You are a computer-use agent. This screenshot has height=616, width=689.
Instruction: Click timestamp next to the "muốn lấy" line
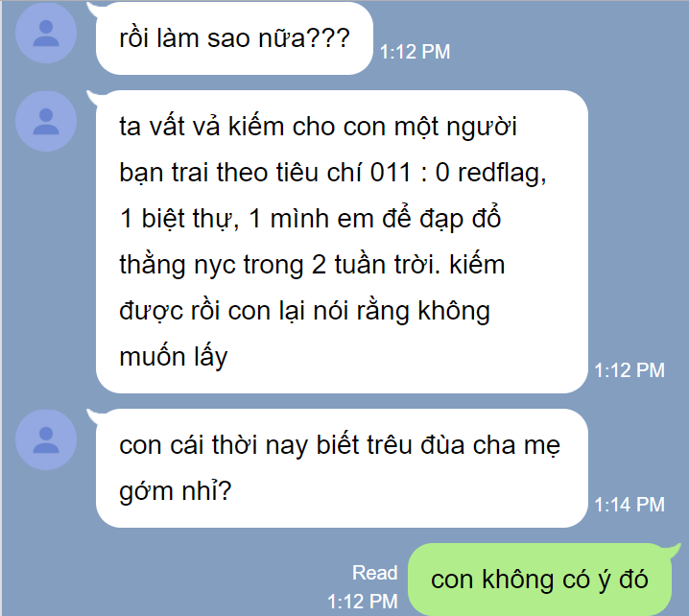pyautogui.click(x=630, y=370)
